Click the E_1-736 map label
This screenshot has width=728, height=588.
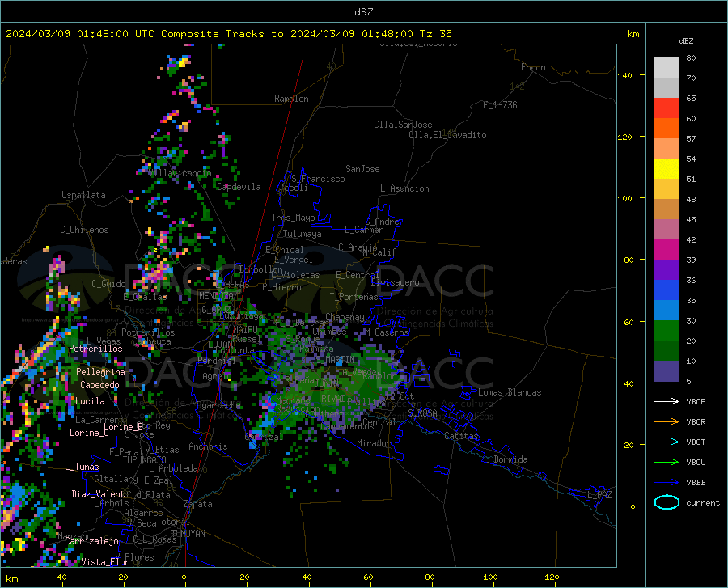point(500,105)
